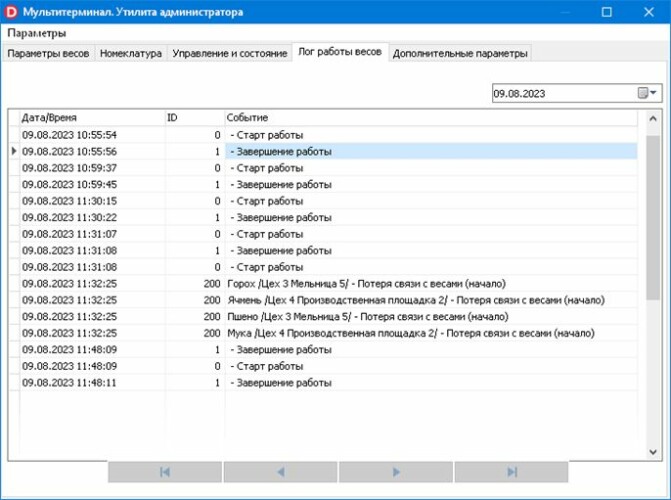Switch to Управление и состояние tab

coord(229,53)
